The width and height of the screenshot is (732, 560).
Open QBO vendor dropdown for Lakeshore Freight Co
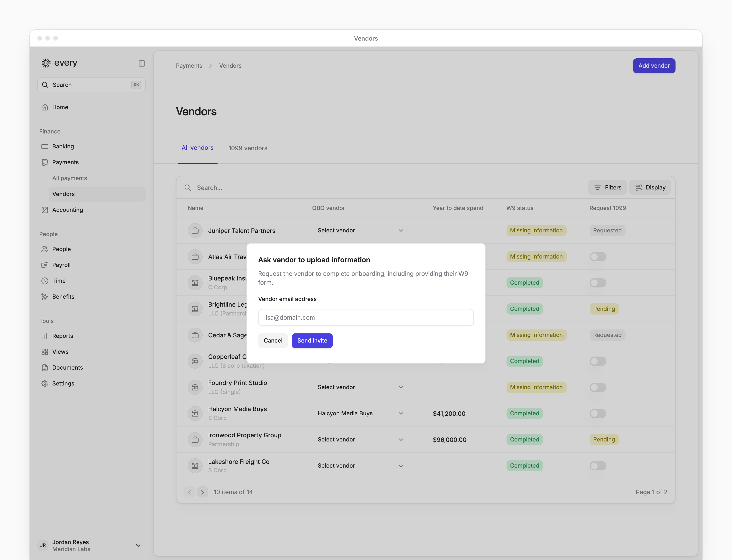tap(360, 466)
